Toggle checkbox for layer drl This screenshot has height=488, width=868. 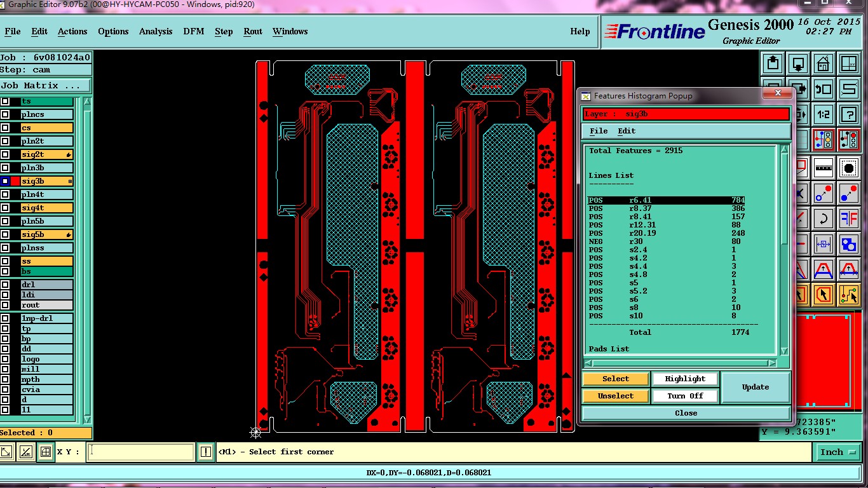coord(5,285)
